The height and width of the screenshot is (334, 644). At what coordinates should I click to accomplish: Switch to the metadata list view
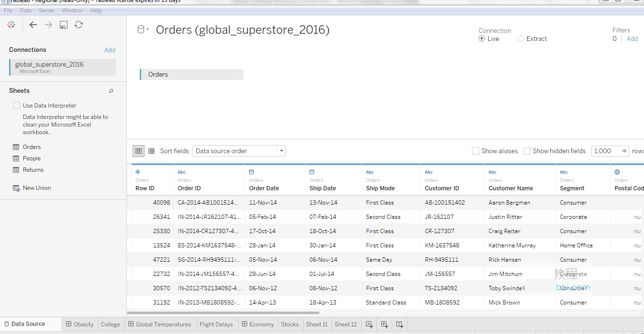point(151,151)
